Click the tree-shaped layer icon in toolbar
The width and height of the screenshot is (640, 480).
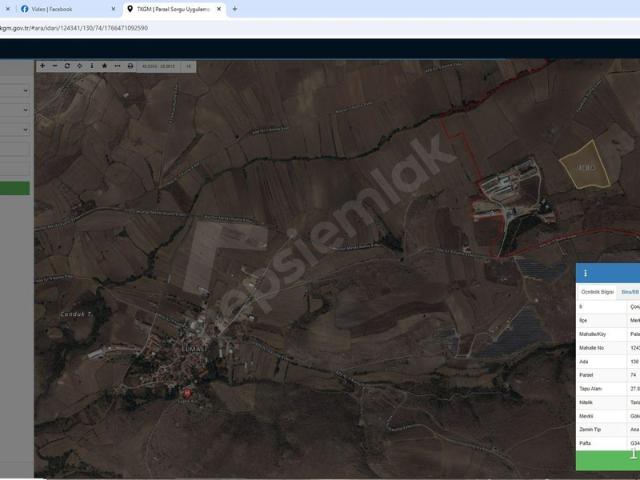[104, 66]
